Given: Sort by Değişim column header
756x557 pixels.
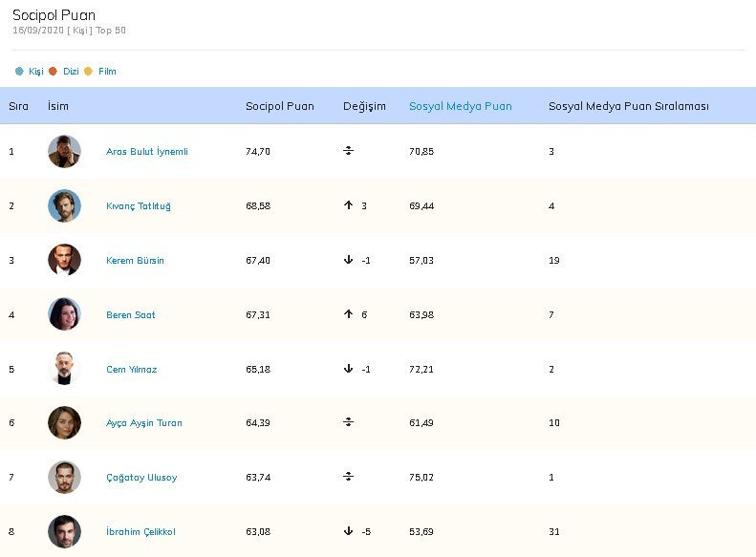Looking at the screenshot, I should click(364, 106).
